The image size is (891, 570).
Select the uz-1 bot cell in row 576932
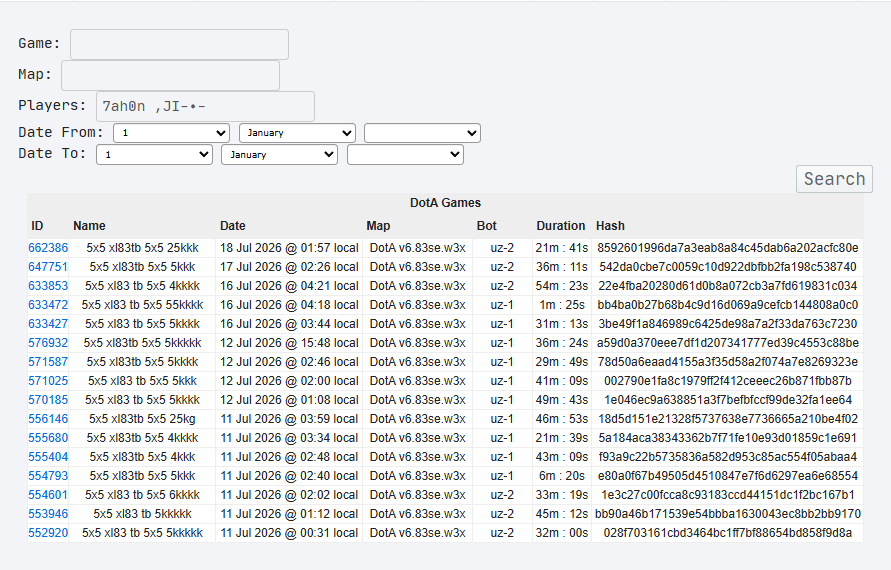coord(502,343)
